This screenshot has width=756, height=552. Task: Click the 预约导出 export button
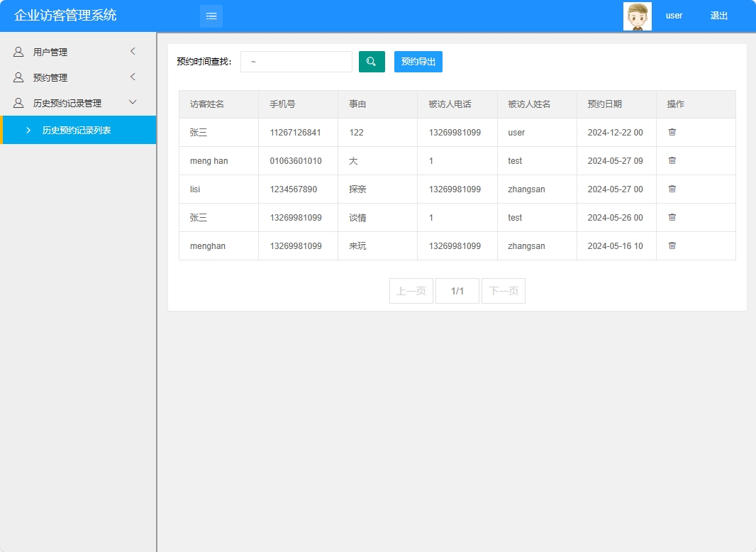click(x=418, y=62)
